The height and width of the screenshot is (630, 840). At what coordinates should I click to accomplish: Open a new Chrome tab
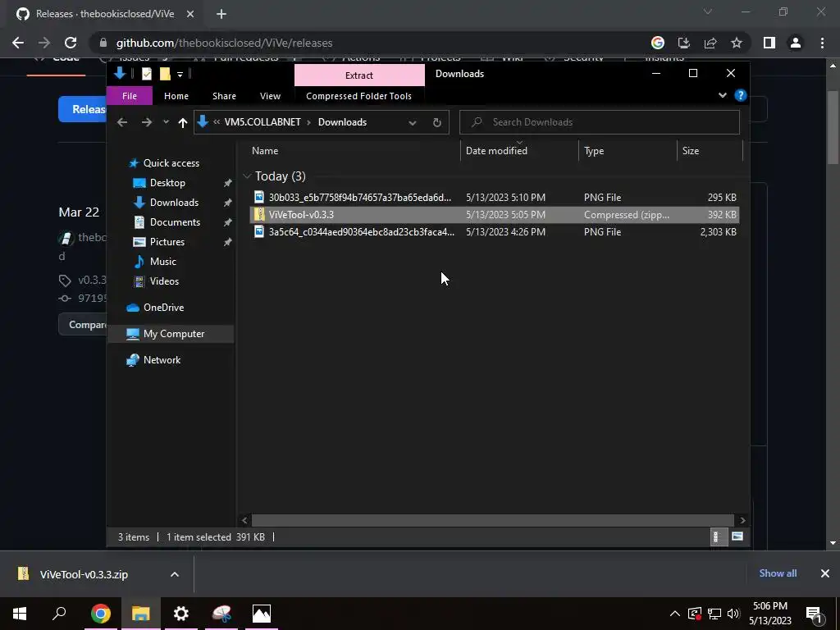pyautogui.click(x=221, y=15)
